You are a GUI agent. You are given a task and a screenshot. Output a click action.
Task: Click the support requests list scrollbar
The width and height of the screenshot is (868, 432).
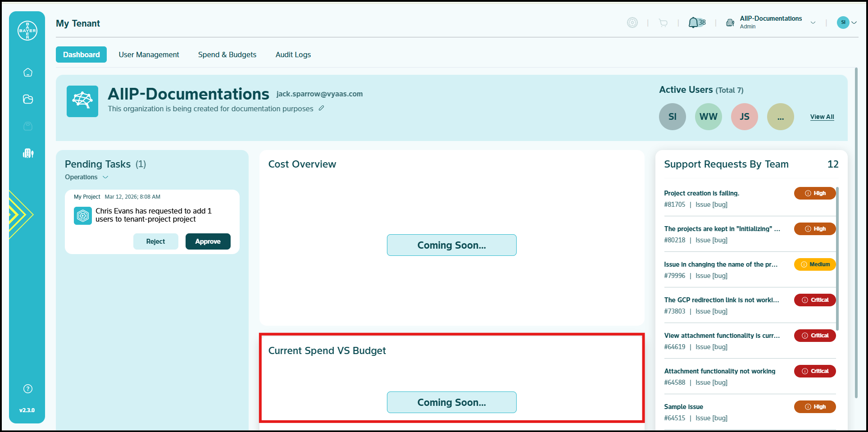[x=837, y=259]
